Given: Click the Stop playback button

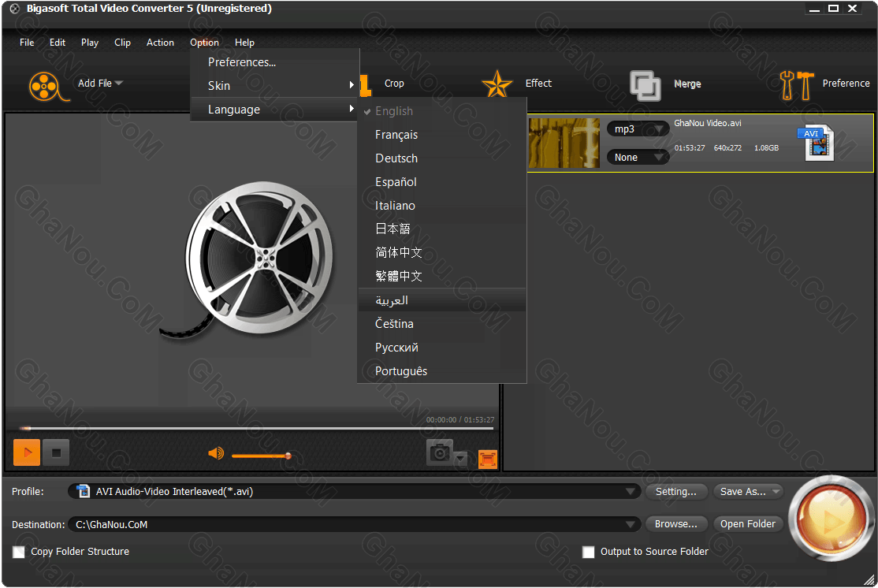Looking at the screenshot, I should tap(56, 452).
